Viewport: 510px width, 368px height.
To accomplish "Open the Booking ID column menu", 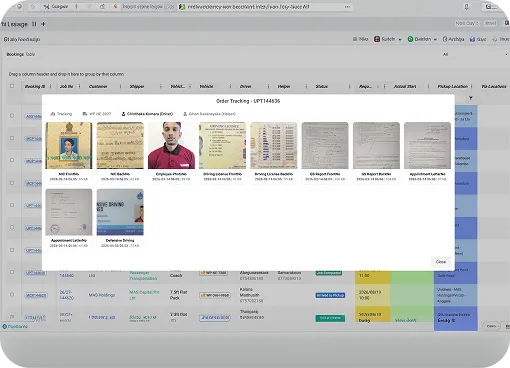I will pos(51,86).
